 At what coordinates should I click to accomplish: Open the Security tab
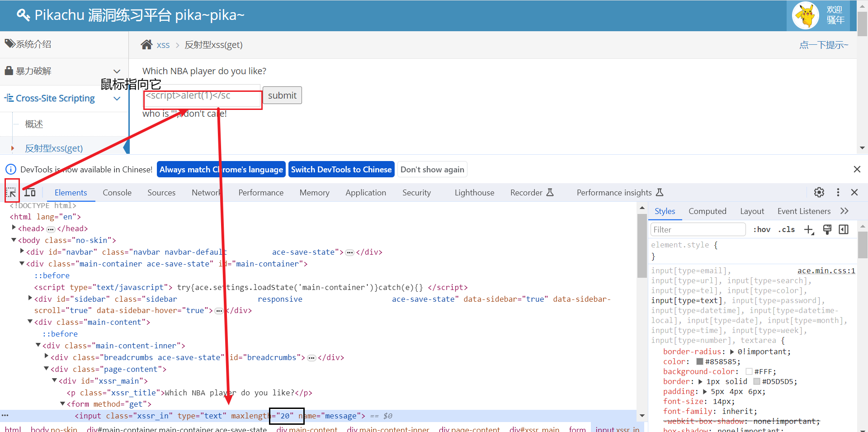point(416,193)
